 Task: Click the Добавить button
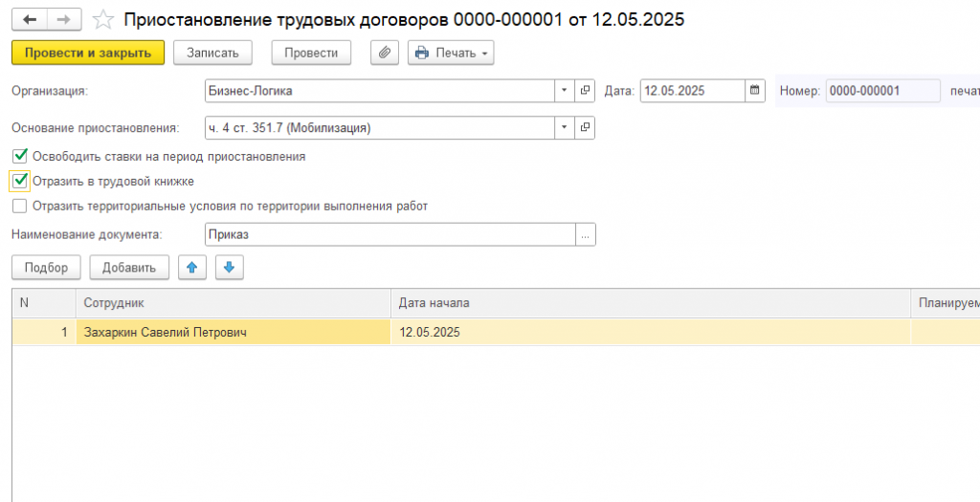coord(129,267)
